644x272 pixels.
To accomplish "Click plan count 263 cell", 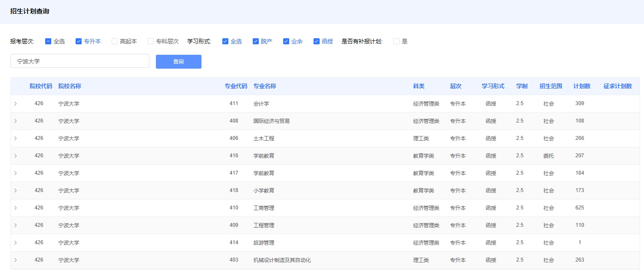I will point(580,260).
